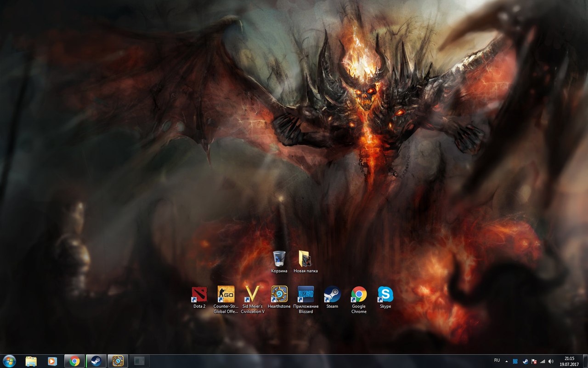This screenshot has height=368, width=588.
Task: Expand hidden system tray icons arrow
Action: pyautogui.click(x=507, y=361)
